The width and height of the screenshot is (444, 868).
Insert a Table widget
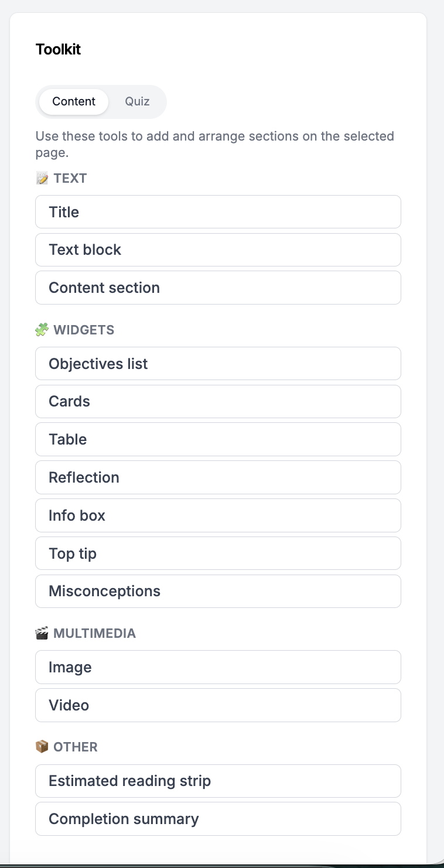(218, 439)
